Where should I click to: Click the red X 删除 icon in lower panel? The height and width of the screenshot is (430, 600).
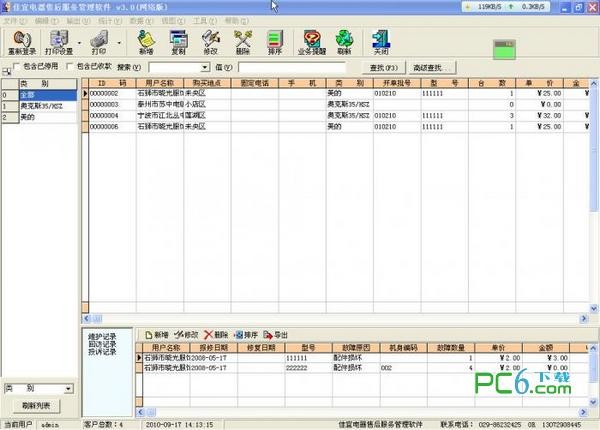pyautogui.click(x=216, y=335)
